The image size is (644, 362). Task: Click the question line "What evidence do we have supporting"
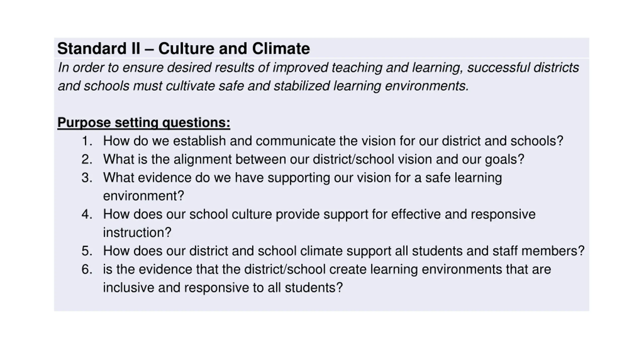(x=302, y=178)
